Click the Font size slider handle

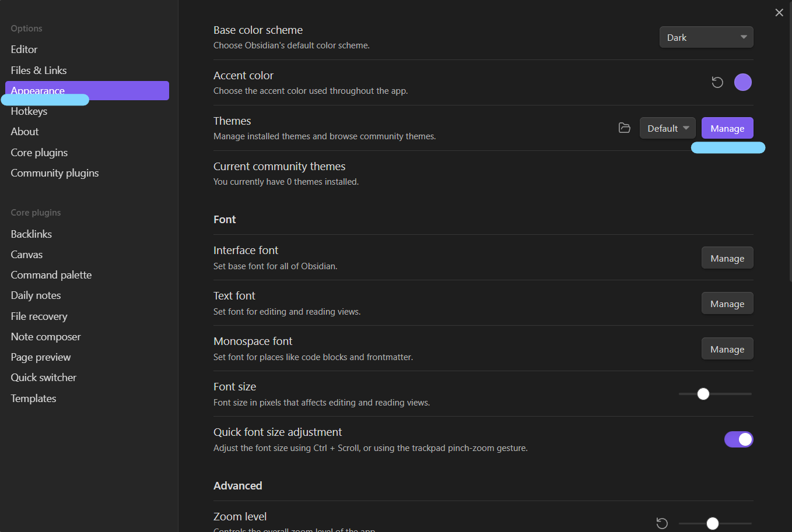[703, 394]
